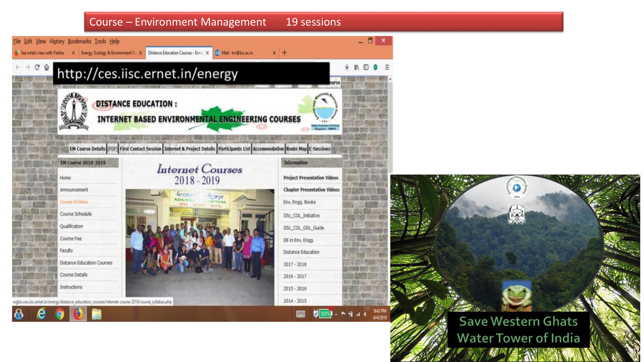Click the reload page icon
The image size is (644, 362).
pos(37,67)
